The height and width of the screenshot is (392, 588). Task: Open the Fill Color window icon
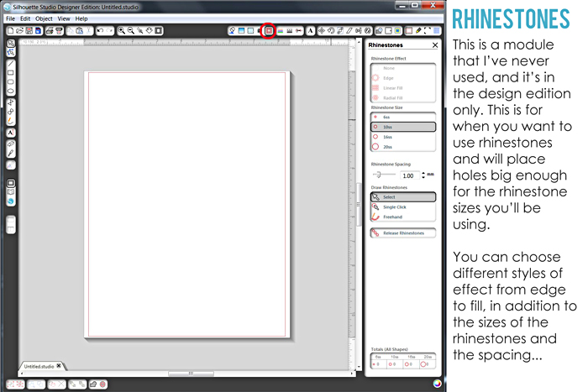[232, 31]
